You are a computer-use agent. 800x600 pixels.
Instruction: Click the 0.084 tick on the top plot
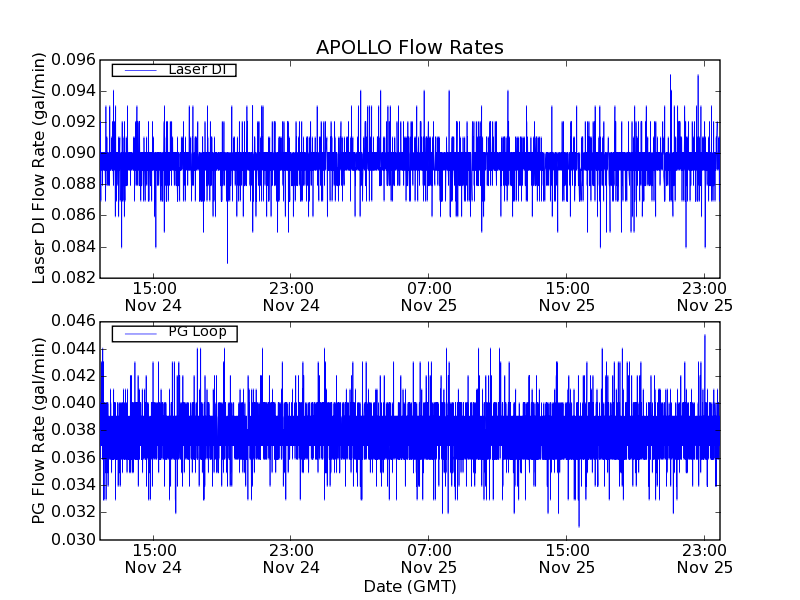(x=71, y=247)
